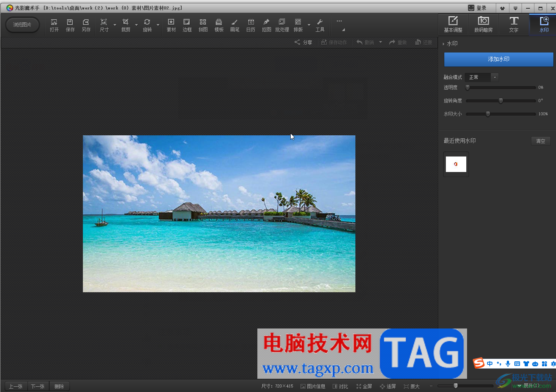Expand the 旋转 dropdown arrow
Viewport: 556px width, 392px height.
(158, 25)
